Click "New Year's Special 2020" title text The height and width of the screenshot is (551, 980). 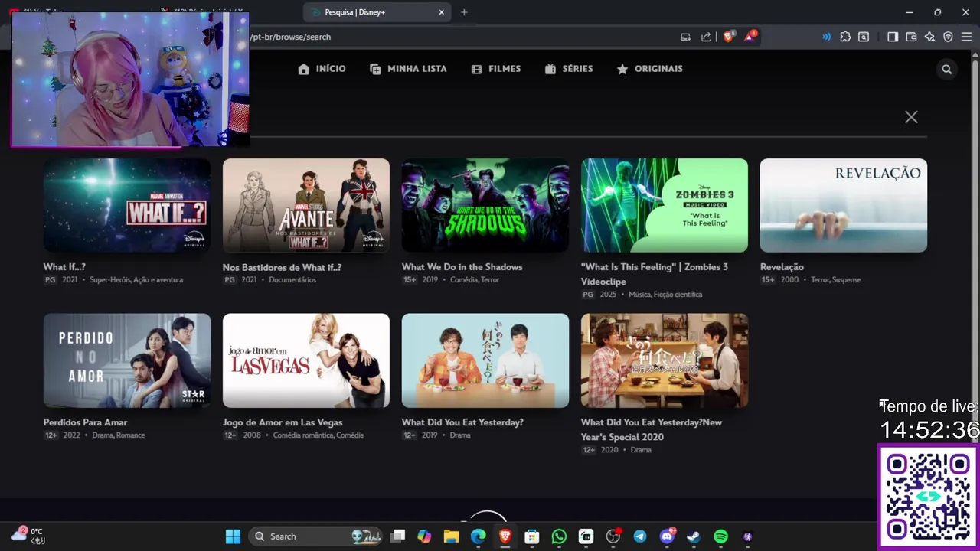click(x=652, y=429)
